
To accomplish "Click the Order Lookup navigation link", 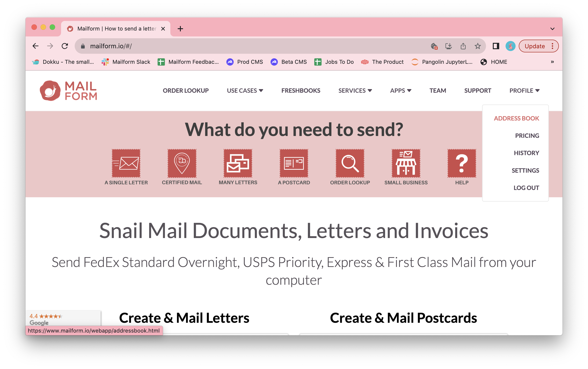I will (186, 90).
